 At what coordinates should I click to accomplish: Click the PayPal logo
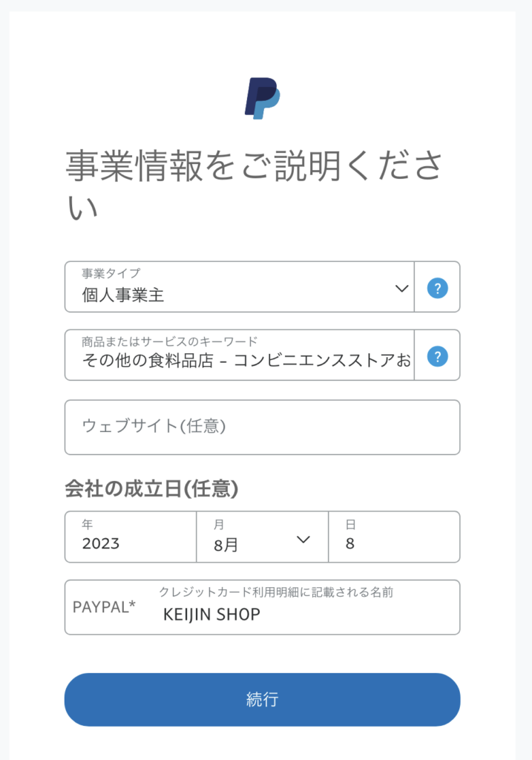click(x=263, y=97)
